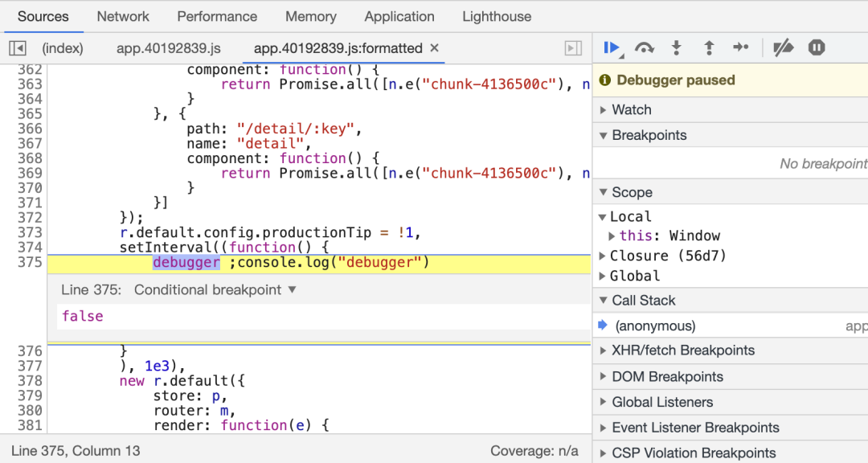
Task: Show the file navigator sidebar
Action: [x=18, y=48]
